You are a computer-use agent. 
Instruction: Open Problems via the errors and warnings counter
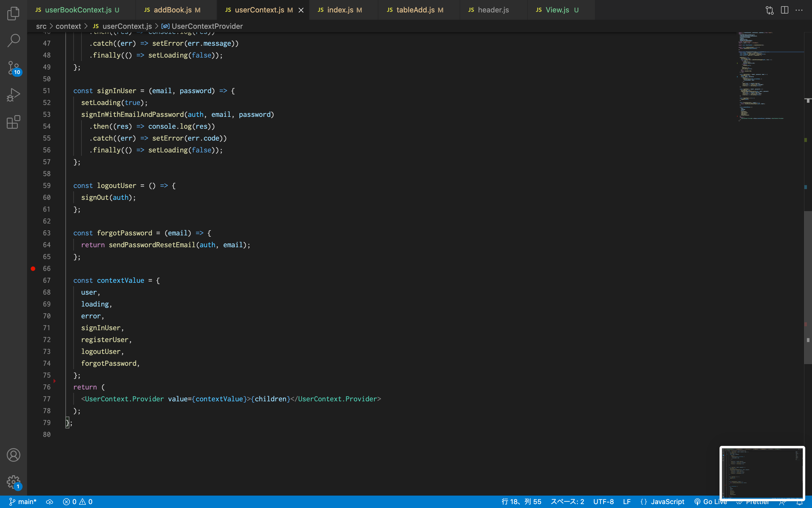[78, 502]
